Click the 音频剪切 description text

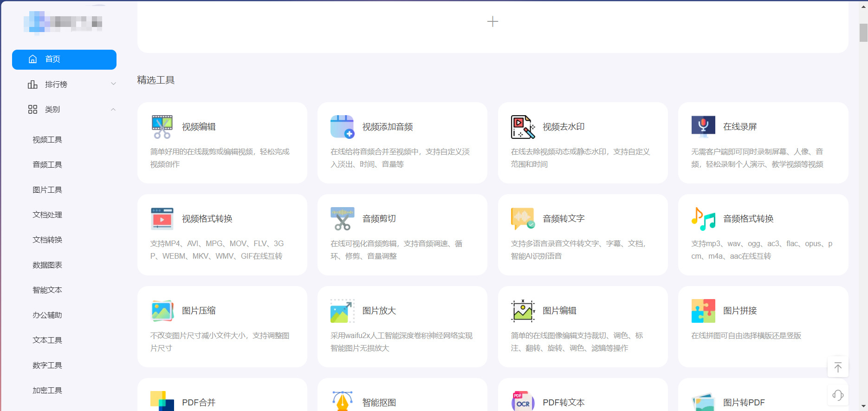[x=396, y=250]
